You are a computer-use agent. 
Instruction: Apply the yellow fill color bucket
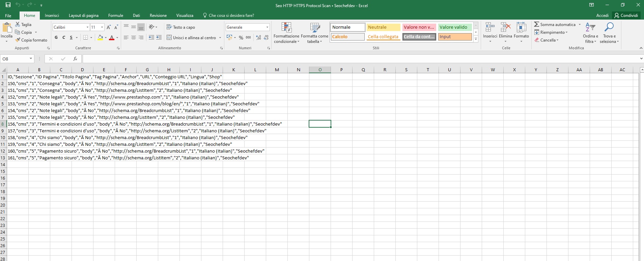(x=100, y=37)
